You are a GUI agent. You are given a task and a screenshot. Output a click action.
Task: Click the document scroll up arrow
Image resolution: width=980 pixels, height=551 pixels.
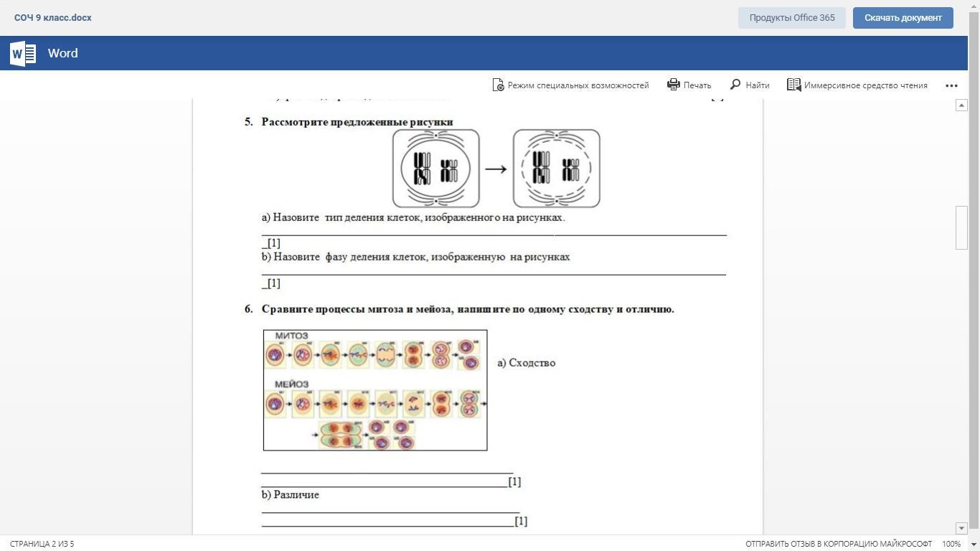[x=962, y=105]
